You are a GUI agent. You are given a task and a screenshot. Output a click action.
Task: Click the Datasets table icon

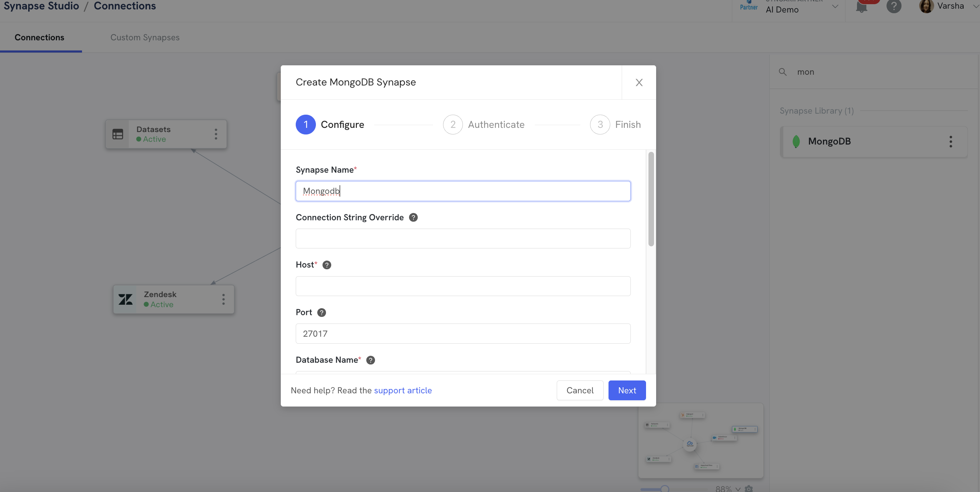(117, 134)
